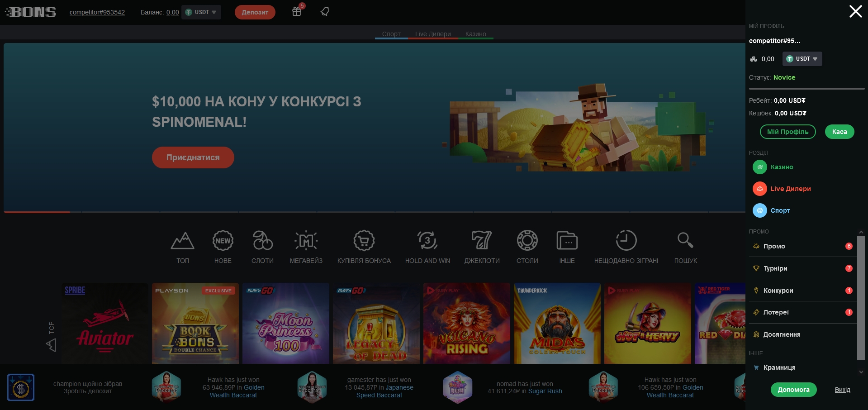Click the 0.00 balance link in header
This screenshot has width=868, height=410.
(x=172, y=12)
